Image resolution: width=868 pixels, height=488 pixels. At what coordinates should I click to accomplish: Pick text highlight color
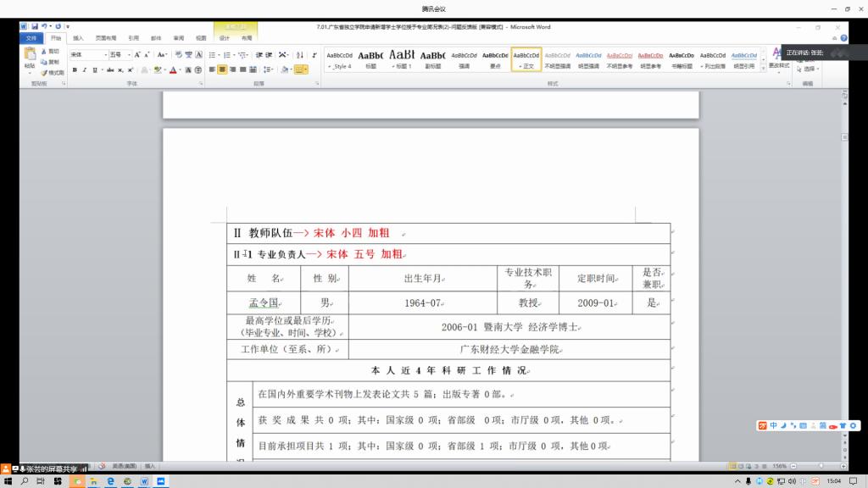158,70
